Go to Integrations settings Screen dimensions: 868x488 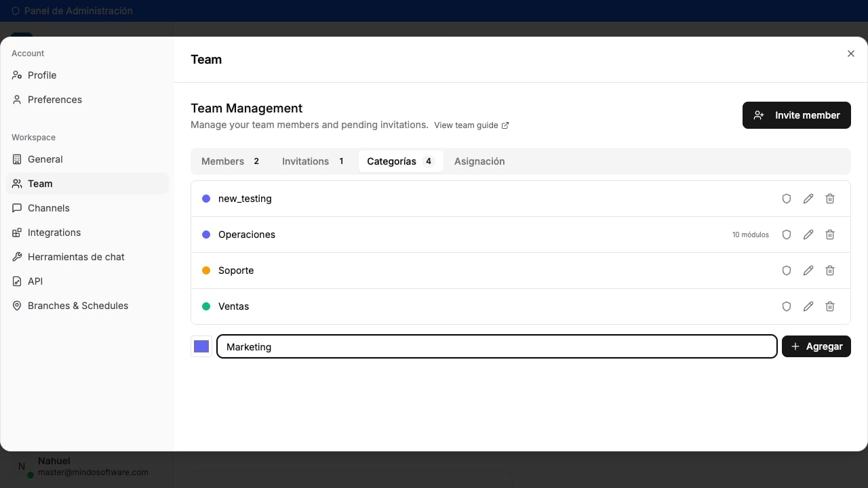(87, 232)
